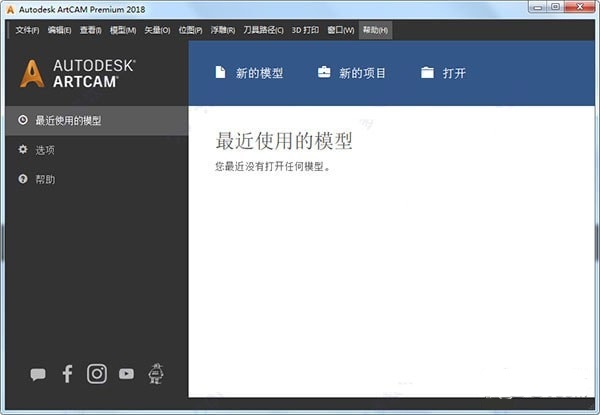Click the 您最近没有打开任何模型 message
Viewport: 600px width, 415px height.
click(x=272, y=166)
